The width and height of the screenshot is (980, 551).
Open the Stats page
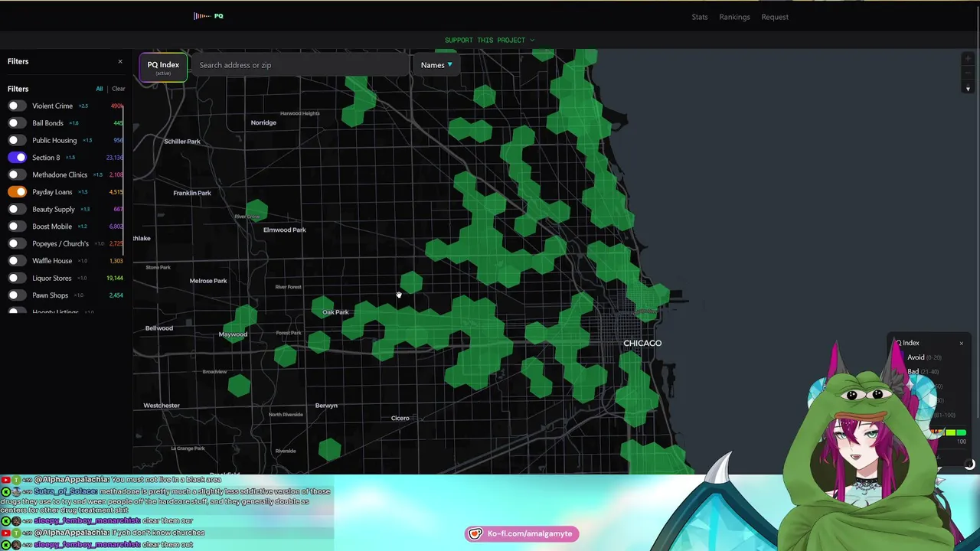[x=700, y=17]
